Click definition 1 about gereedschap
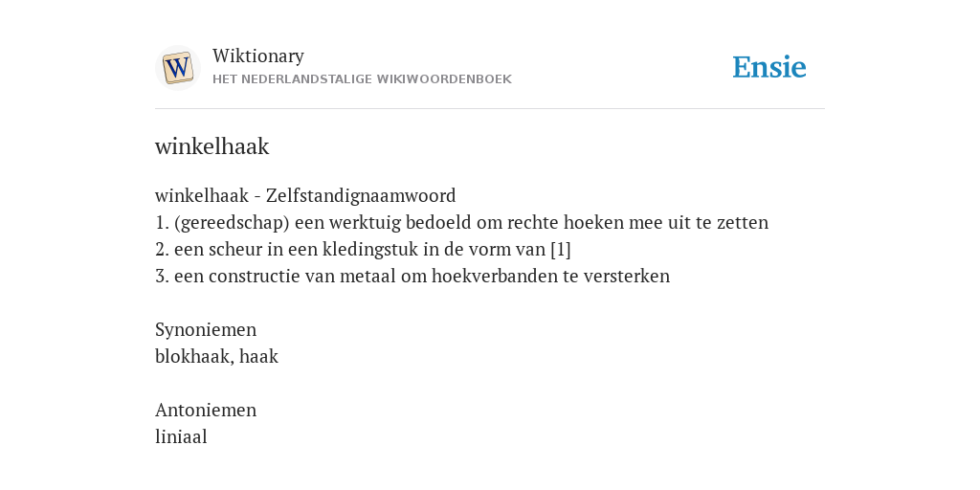 (461, 222)
